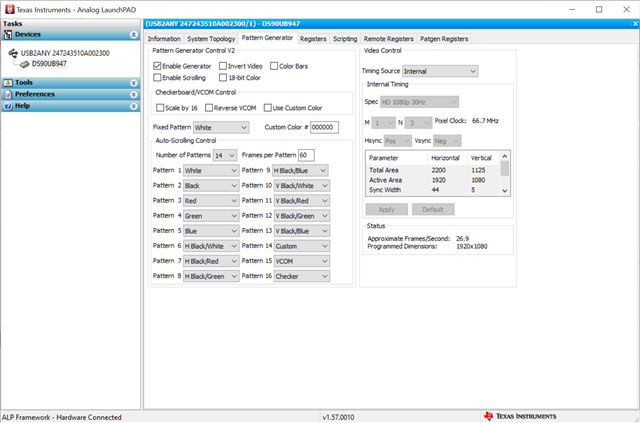This screenshot has height=423, width=640.
Task: Click the DS90UB947 chip icon
Action: click(25, 64)
